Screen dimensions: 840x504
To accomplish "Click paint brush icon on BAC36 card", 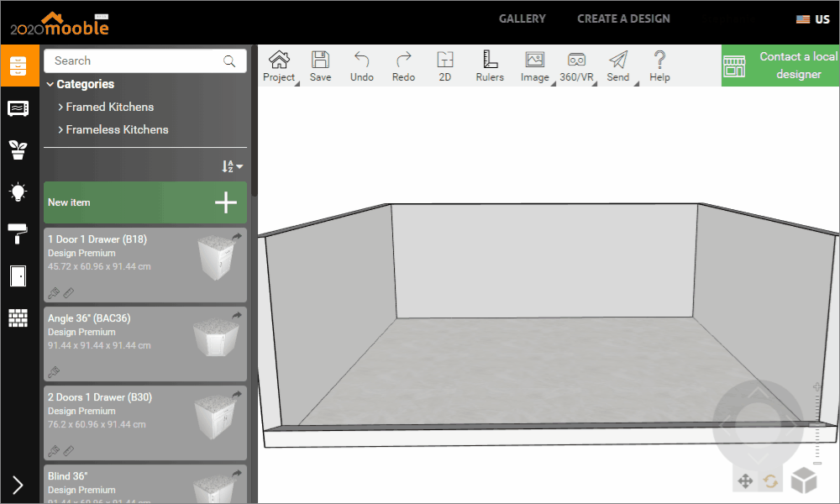I will point(54,372).
